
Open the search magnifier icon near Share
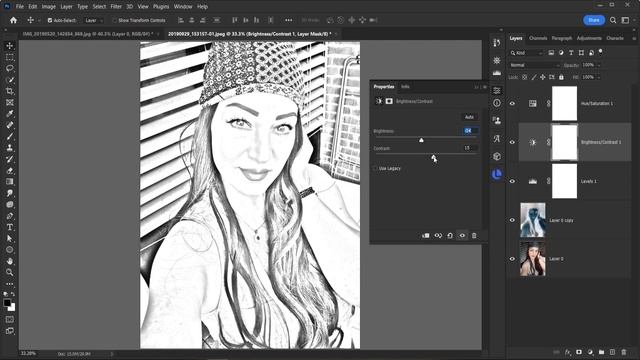[613, 20]
